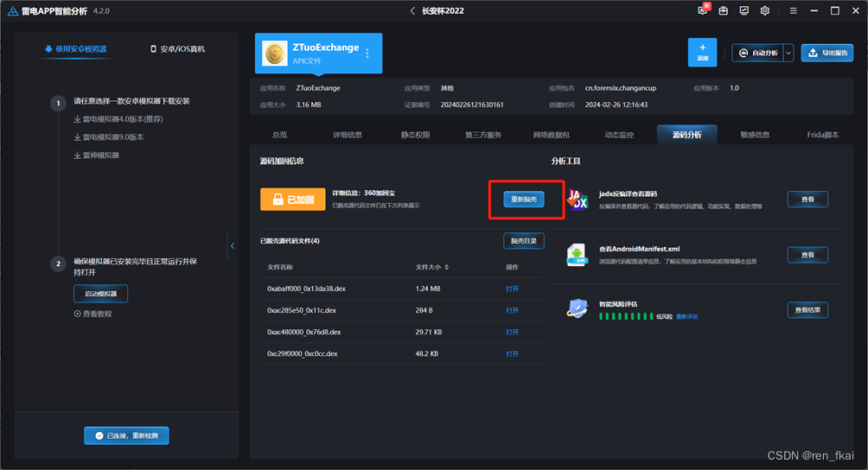Open file 0xac480000_0x76d8.dex via 打开
This screenshot has width=868, height=470.
(x=512, y=332)
